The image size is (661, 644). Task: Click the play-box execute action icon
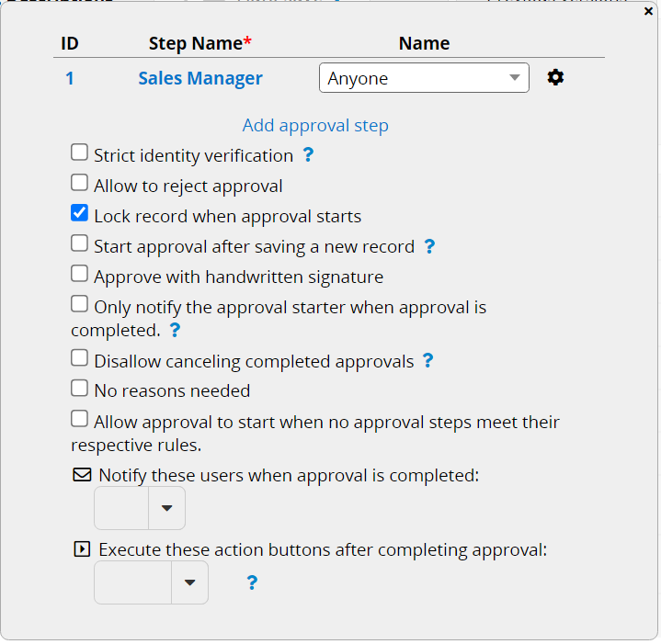point(82,549)
